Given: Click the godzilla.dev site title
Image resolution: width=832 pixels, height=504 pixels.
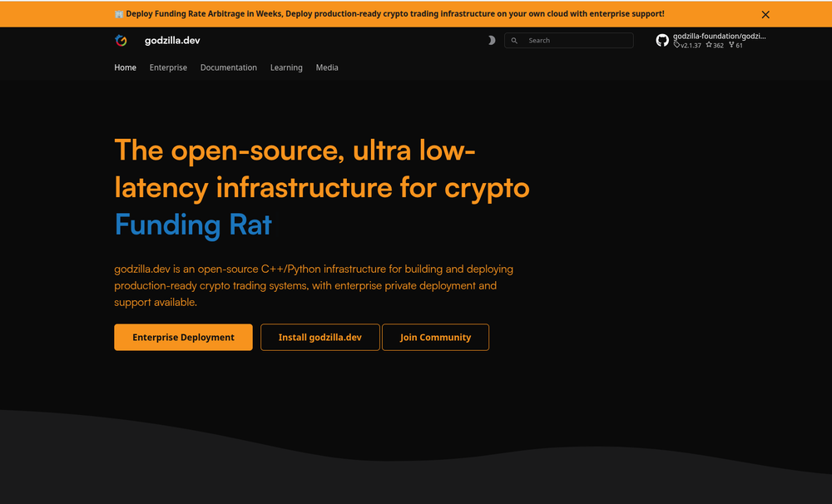Looking at the screenshot, I should [172, 40].
